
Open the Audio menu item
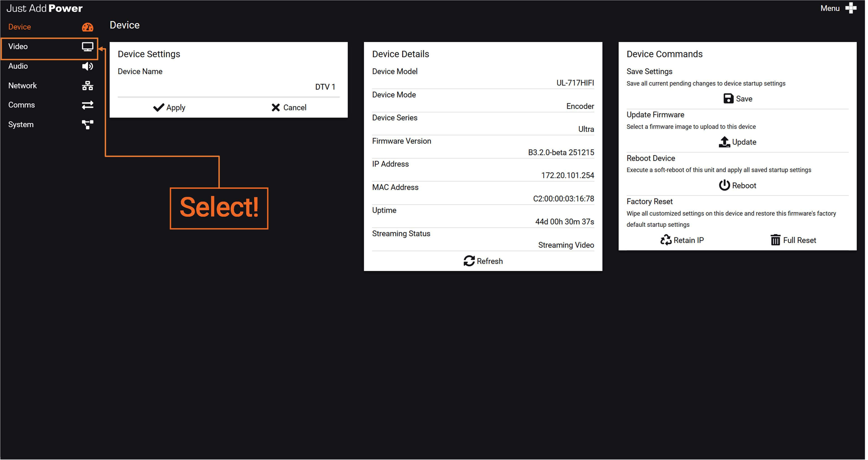[x=18, y=66]
